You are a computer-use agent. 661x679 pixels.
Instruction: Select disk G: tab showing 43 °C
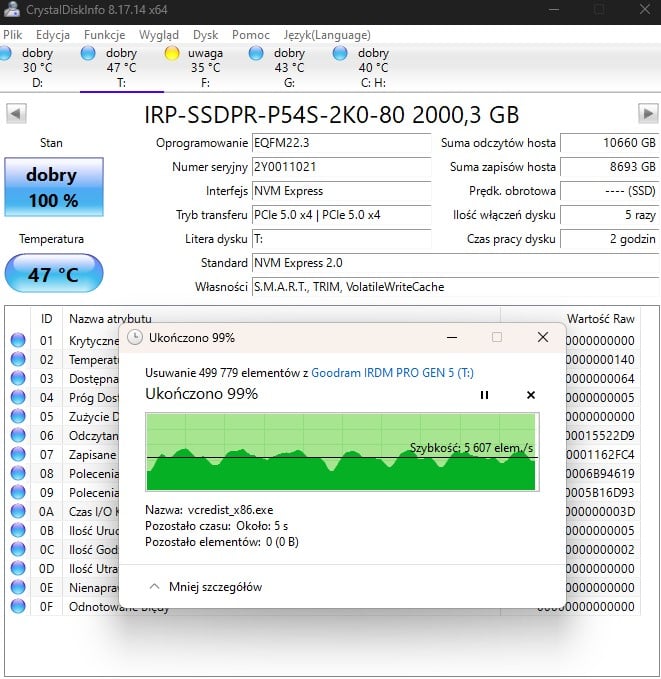click(x=289, y=68)
